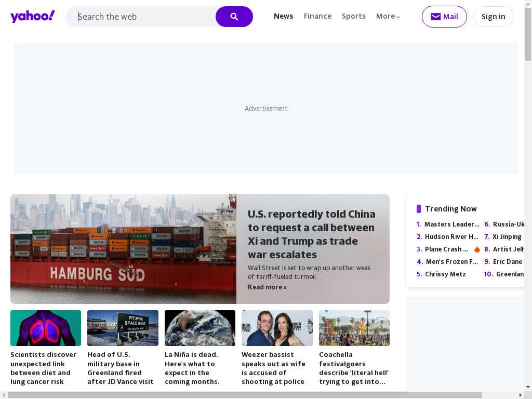
Task: Click the Mail envelope icon
Action: [436, 17]
